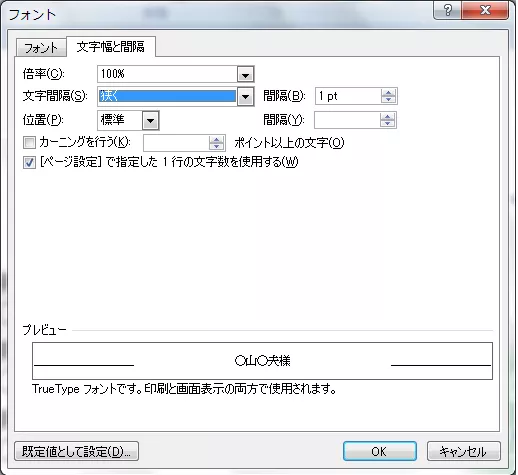
Task: Click the kerning point size input field
Action: (176, 143)
